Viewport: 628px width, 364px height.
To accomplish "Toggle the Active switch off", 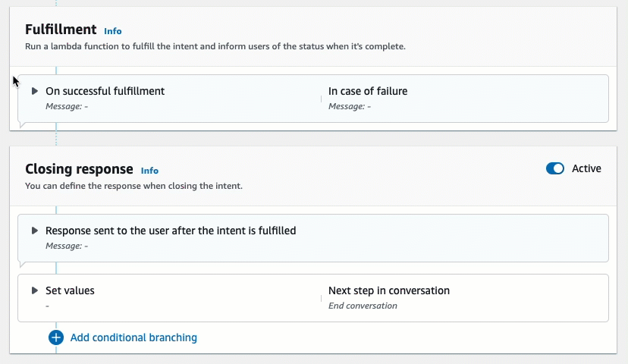I will [x=555, y=168].
